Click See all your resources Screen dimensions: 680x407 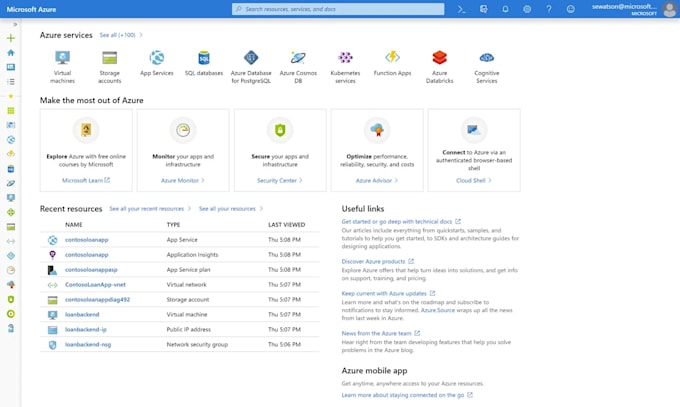[x=227, y=209]
